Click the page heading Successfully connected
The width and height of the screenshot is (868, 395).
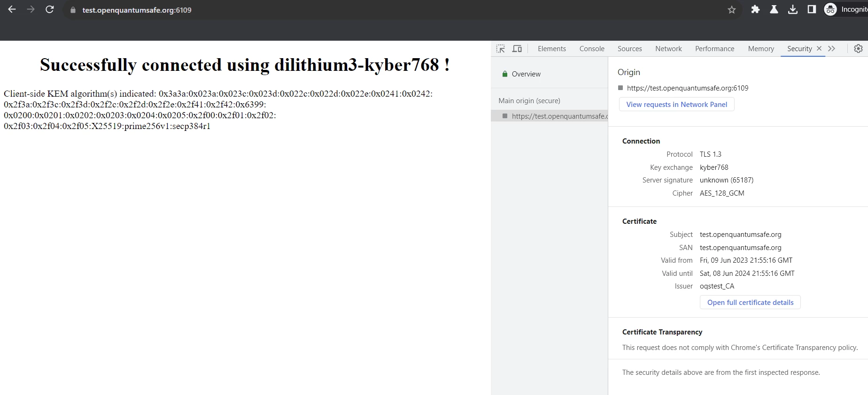pyautogui.click(x=245, y=65)
